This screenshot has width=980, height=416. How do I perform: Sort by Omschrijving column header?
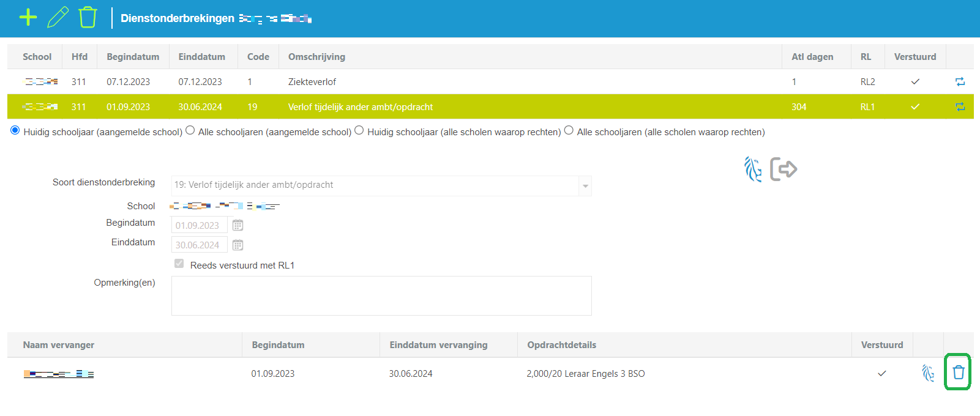coord(316,57)
